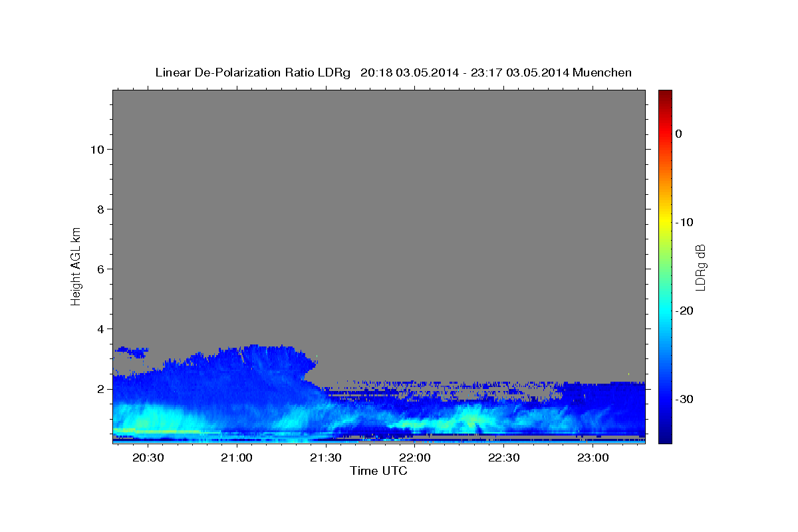
Task: Click the plot title beginning 'Linear De-Polarization Ratio LDRg'
Action: click(393, 72)
